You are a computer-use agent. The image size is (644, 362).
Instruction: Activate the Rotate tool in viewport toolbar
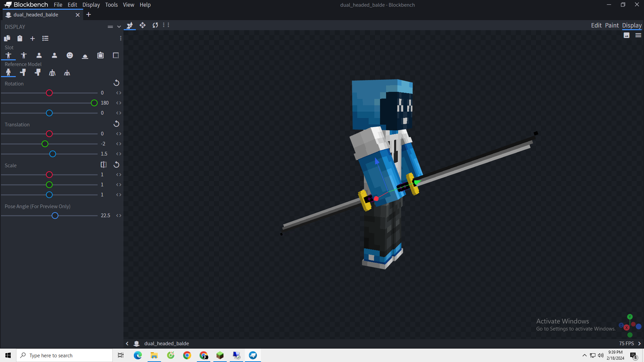tap(155, 25)
